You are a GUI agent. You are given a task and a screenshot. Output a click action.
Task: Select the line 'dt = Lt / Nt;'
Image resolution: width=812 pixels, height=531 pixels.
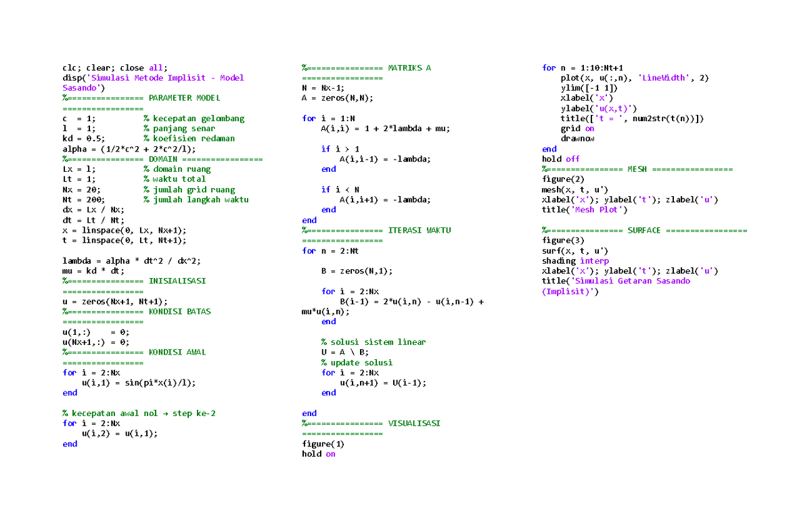tap(93, 220)
